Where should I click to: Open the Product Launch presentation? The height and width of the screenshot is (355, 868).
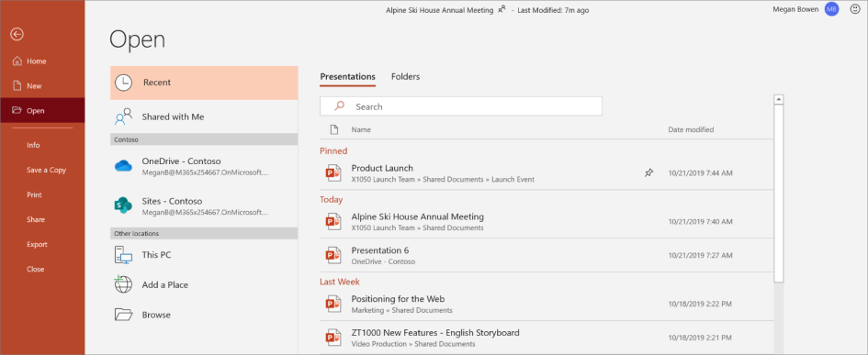(547, 173)
